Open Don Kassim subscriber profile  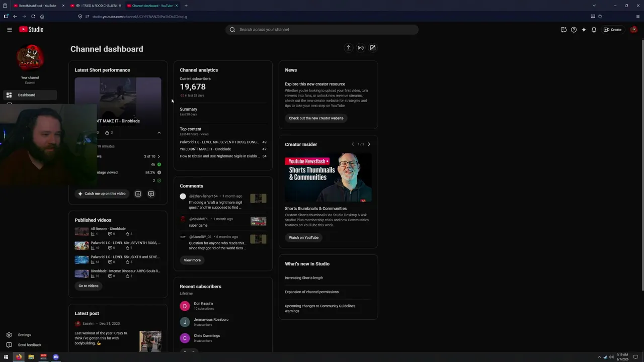(203, 304)
